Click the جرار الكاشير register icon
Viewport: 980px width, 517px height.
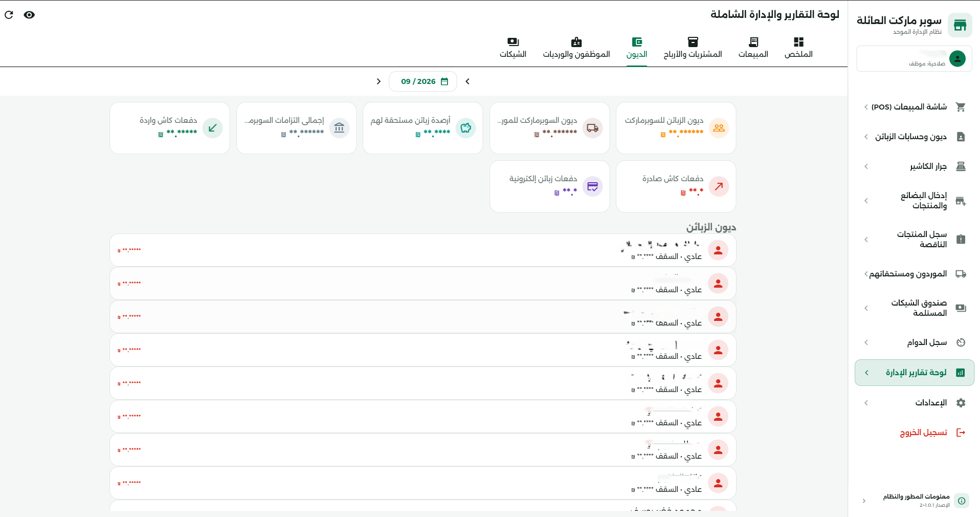[x=961, y=166]
